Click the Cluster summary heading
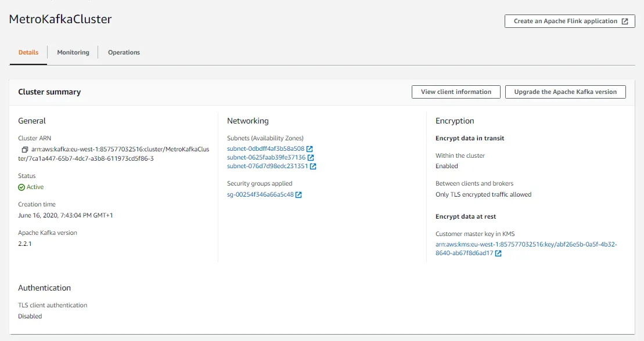 49,92
